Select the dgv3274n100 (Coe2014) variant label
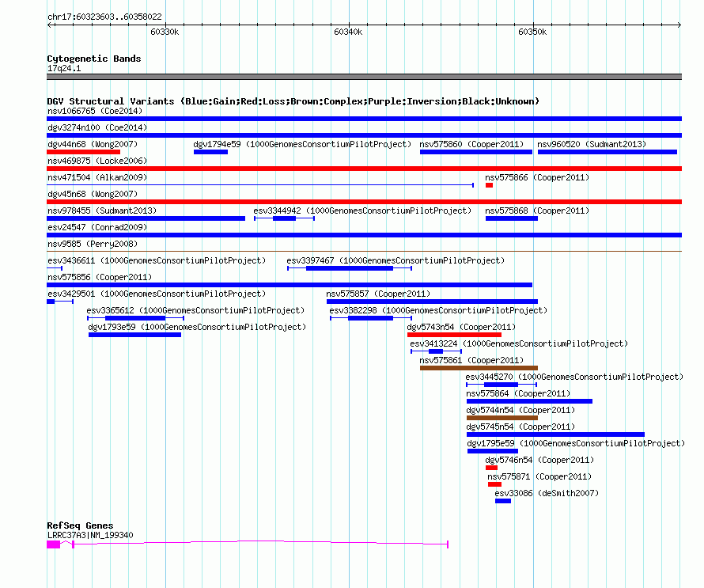704x588 pixels. tap(97, 127)
